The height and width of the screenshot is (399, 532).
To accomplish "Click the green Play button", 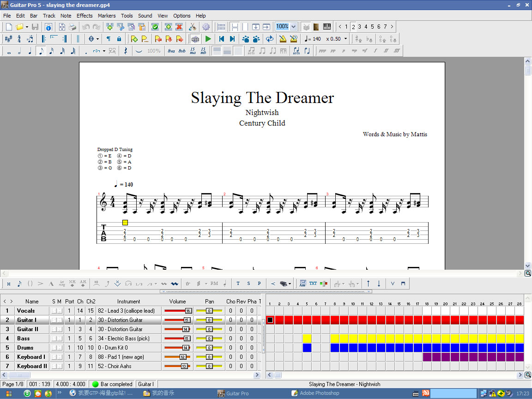I will click(208, 39).
